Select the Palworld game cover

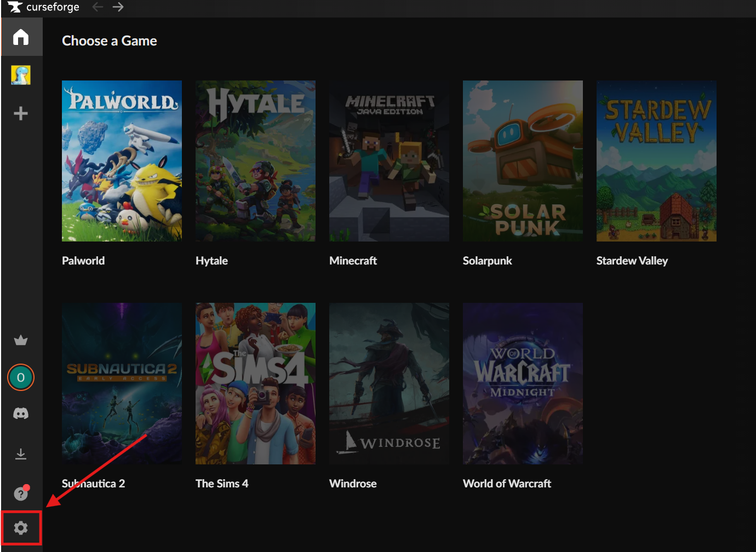coord(122,161)
